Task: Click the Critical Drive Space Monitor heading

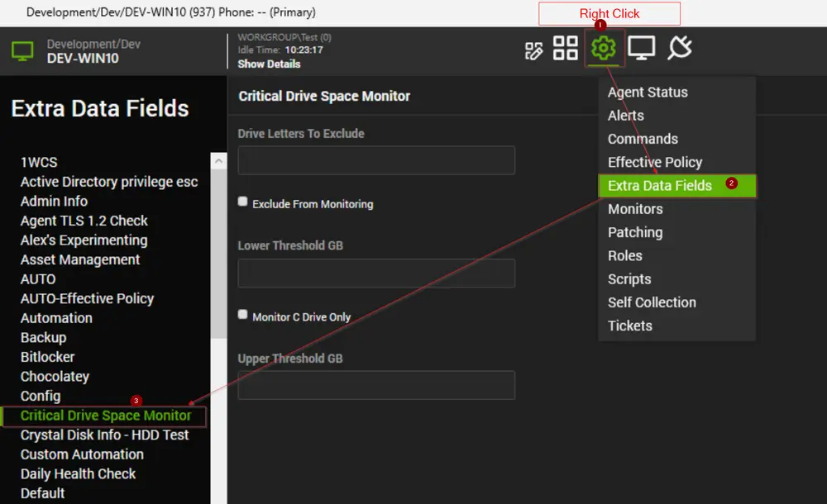Action: pyautogui.click(x=324, y=97)
